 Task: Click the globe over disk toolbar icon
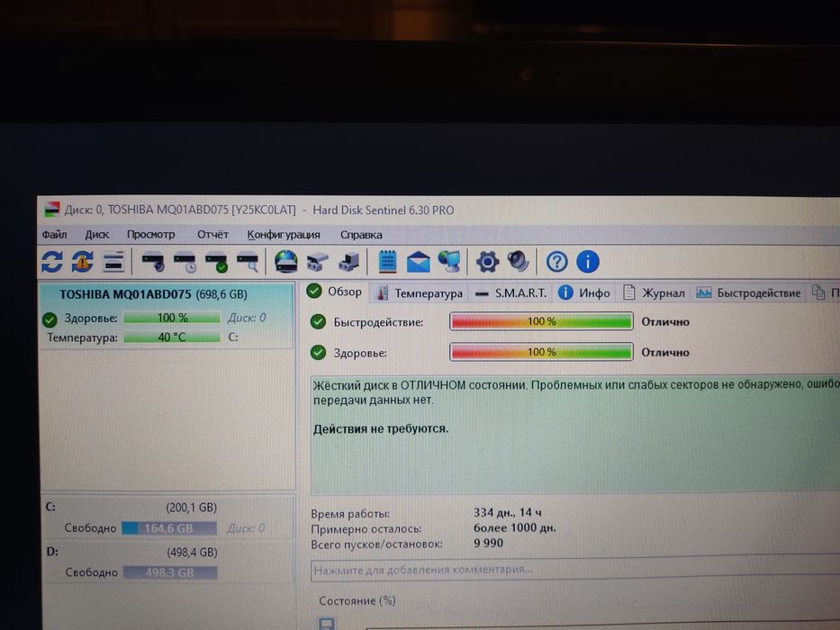click(286, 261)
